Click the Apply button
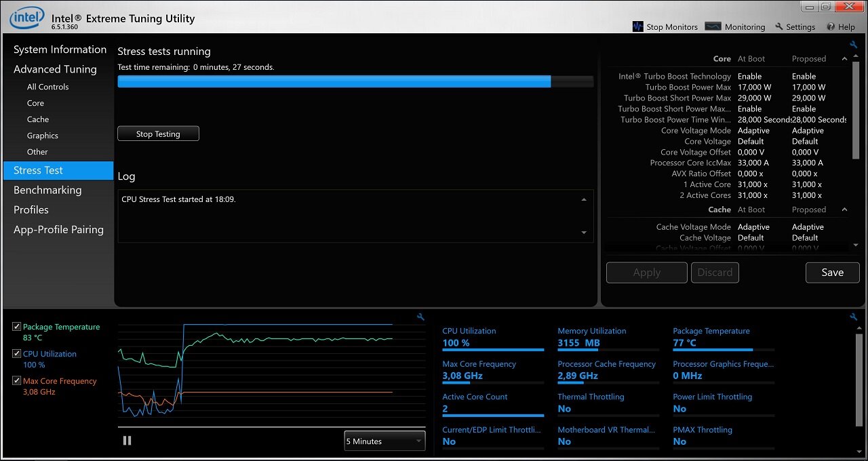The width and height of the screenshot is (868, 461). tap(647, 273)
